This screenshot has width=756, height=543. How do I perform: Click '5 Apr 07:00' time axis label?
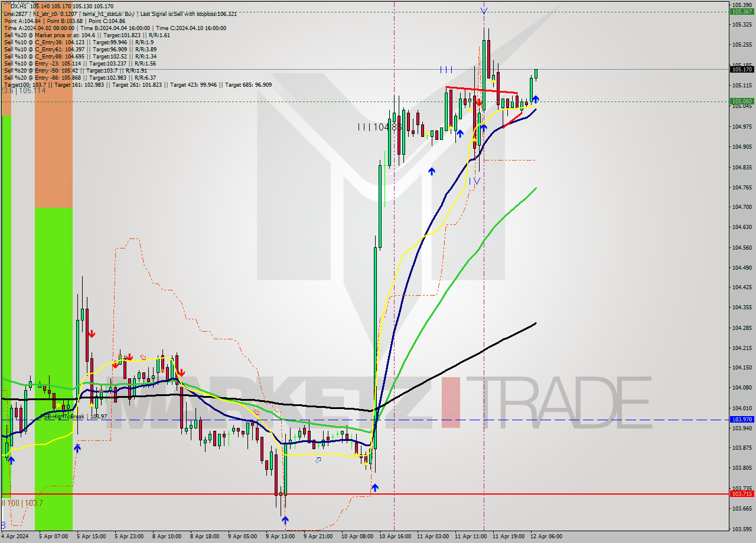pos(53,537)
